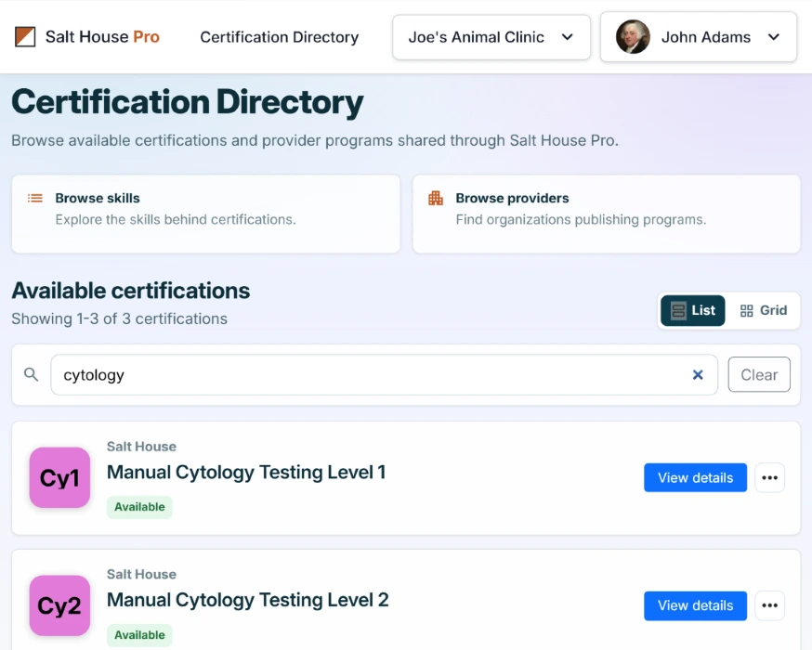This screenshot has height=650, width=812.
Task: Click Available status tag on Level 2
Action: (x=139, y=635)
